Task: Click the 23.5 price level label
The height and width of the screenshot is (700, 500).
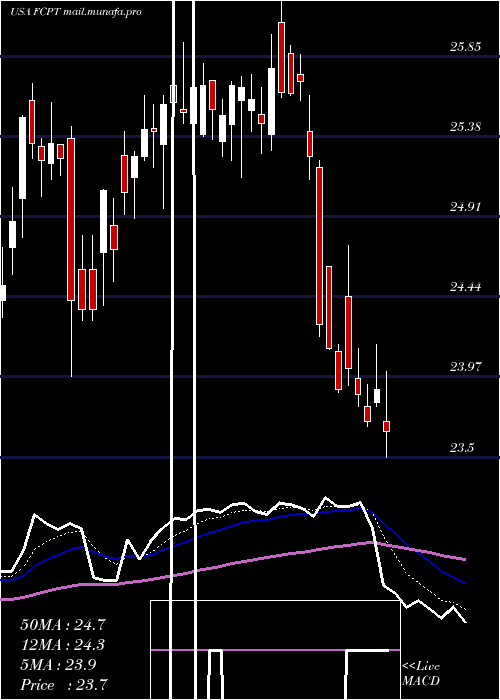Action: pos(462,448)
